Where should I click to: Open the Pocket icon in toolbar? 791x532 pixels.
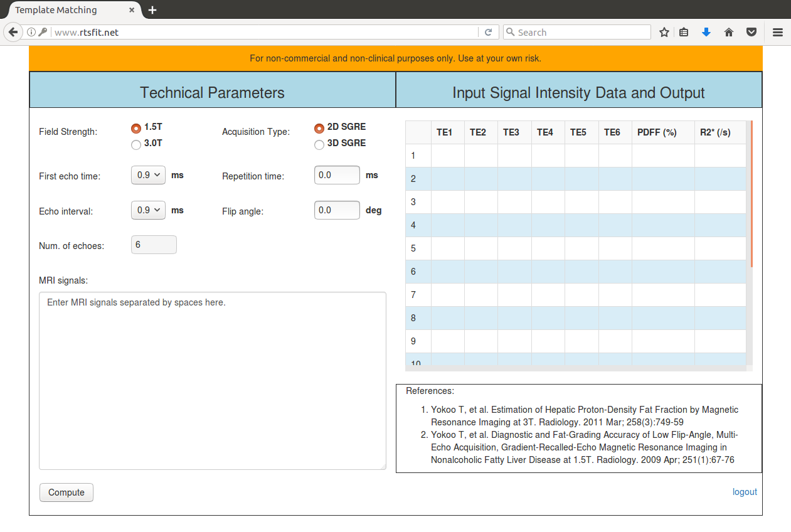(751, 32)
